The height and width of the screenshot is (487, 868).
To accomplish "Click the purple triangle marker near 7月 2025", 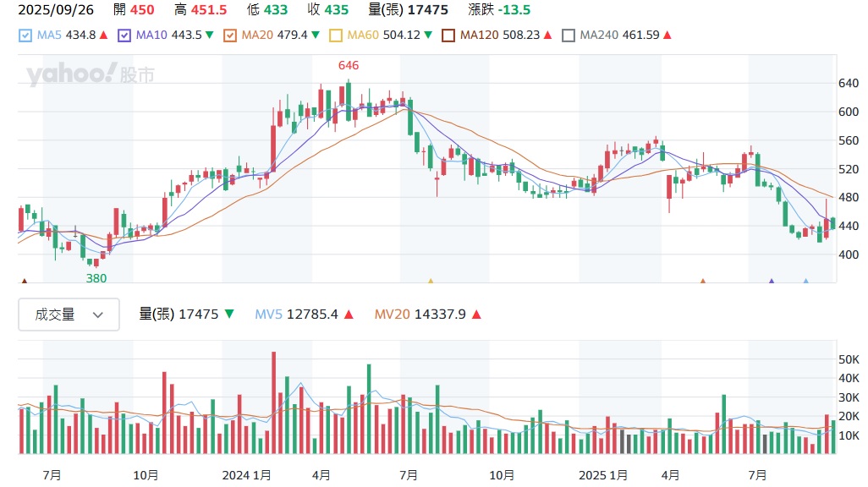I will tap(771, 282).
